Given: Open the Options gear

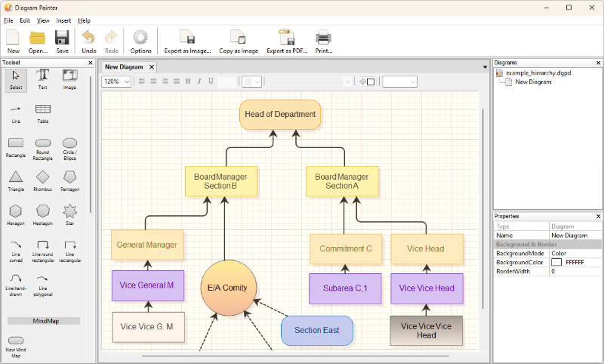Looking at the screenshot, I should point(140,42).
